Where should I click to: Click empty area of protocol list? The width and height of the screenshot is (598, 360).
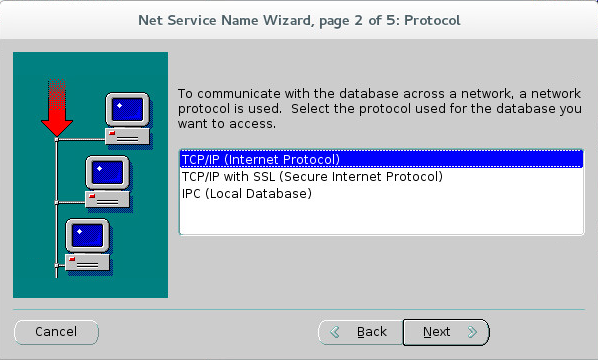[x=381, y=217]
